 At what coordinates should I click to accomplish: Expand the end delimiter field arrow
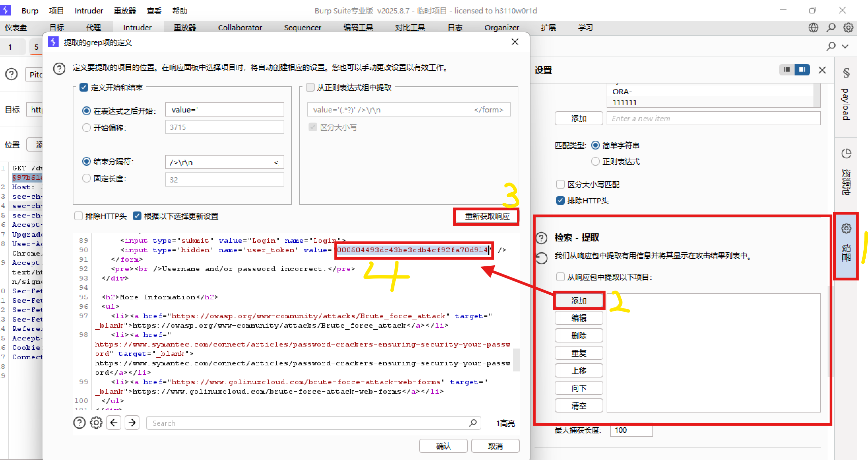(x=276, y=162)
